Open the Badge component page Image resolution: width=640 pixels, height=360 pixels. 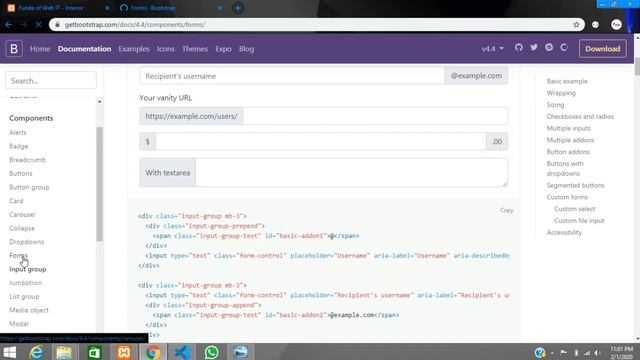tap(19, 146)
